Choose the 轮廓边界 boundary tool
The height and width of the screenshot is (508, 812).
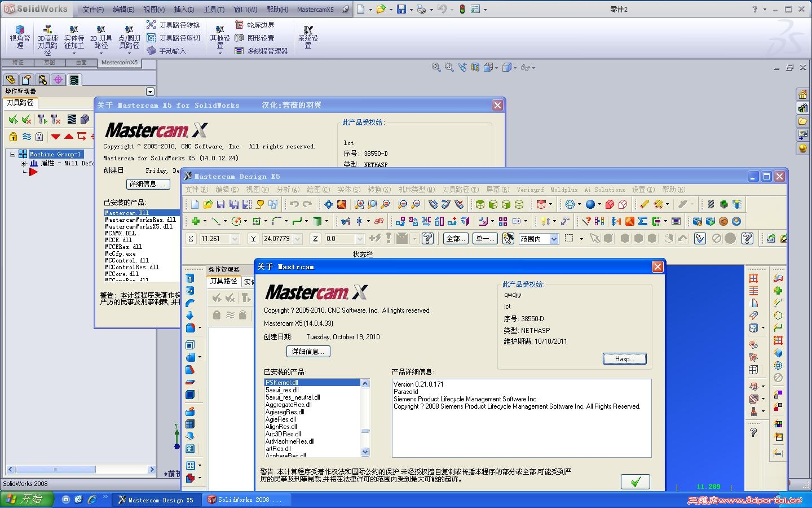(254, 25)
